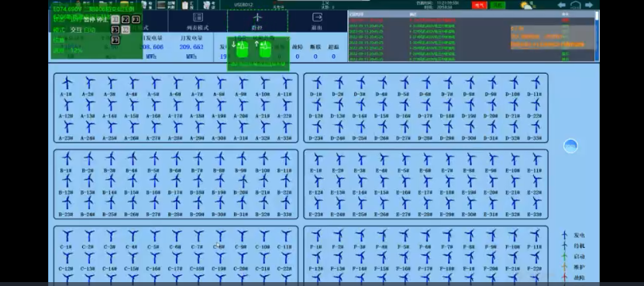Viewport: 644px width, 286px height.
Task: Click the red alarm status button
Action: (479, 5)
